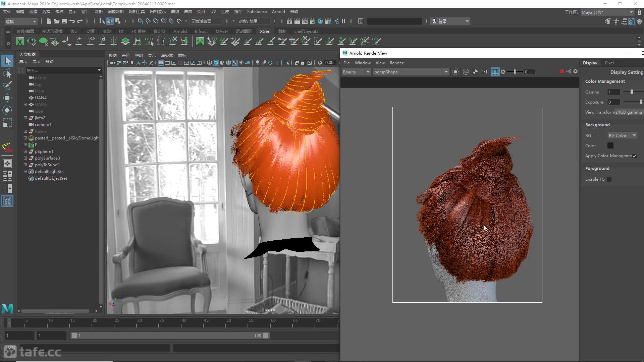Toggle the viewport film gate button
Image resolution: width=644 pixels, height=362 pixels.
(167, 63)
